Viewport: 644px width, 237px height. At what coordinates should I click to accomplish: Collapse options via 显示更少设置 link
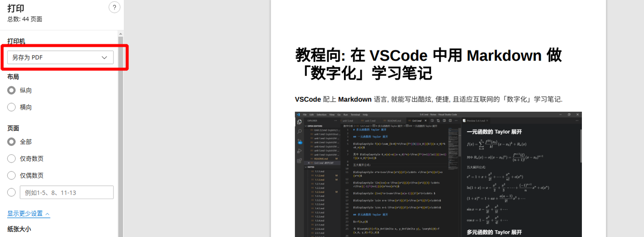click(x=29, y=214)
